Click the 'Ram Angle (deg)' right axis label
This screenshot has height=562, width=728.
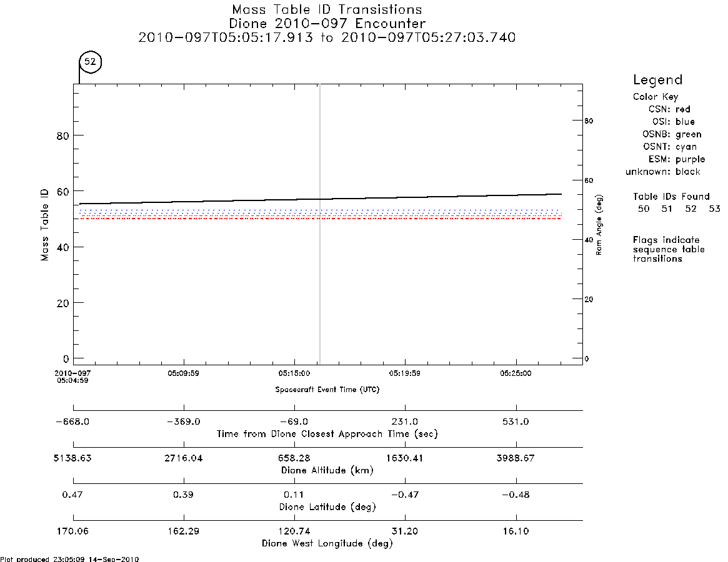pos(599,225)
